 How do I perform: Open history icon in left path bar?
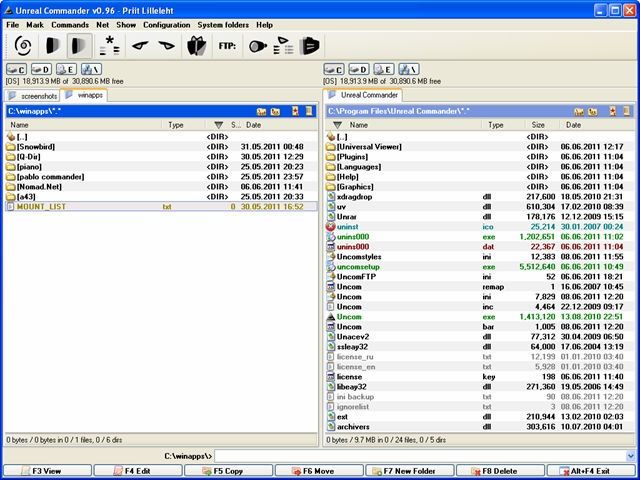point(309,111)
